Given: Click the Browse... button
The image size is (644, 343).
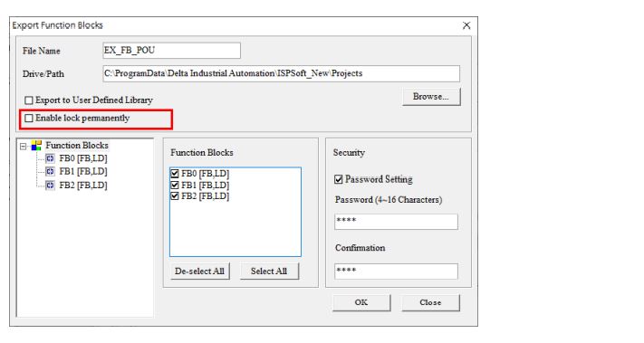Looking at the screenshot, I should point(431,97).
